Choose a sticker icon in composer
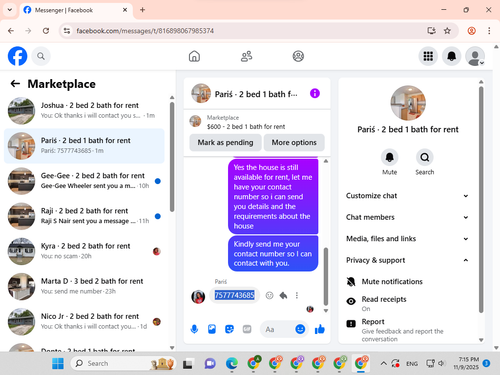 point(229,329)
